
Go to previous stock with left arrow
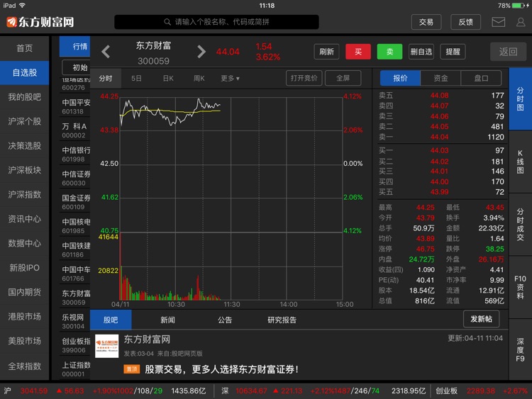(106, 52)
